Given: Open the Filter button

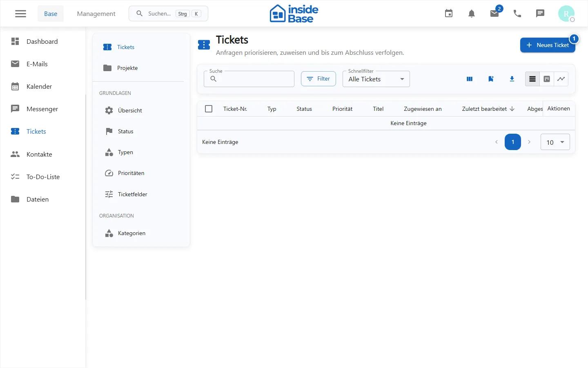Looking at the screenshot, I should pyautogui.click(x=318, y=79).
